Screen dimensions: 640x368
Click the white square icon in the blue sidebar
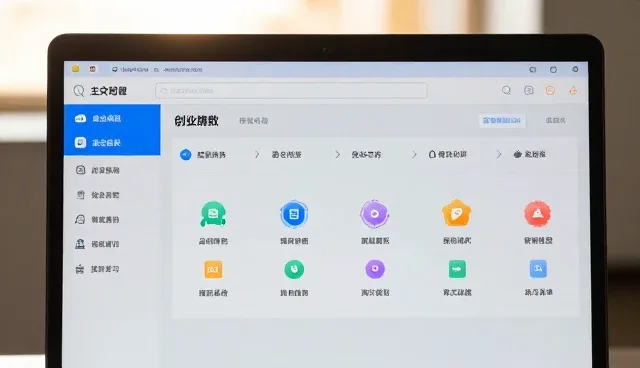(x=80, y=142)
